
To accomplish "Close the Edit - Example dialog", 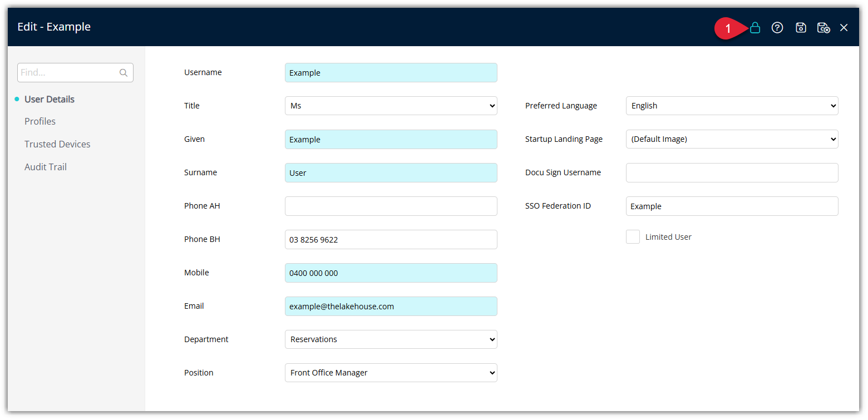I will pyautogui.click(x=844, y=27).
